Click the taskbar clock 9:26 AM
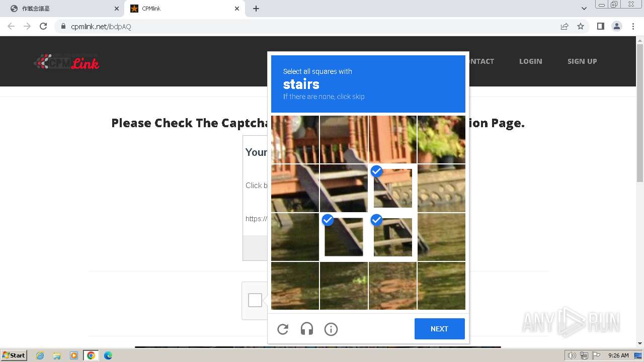644x362 pixels. 618,355
